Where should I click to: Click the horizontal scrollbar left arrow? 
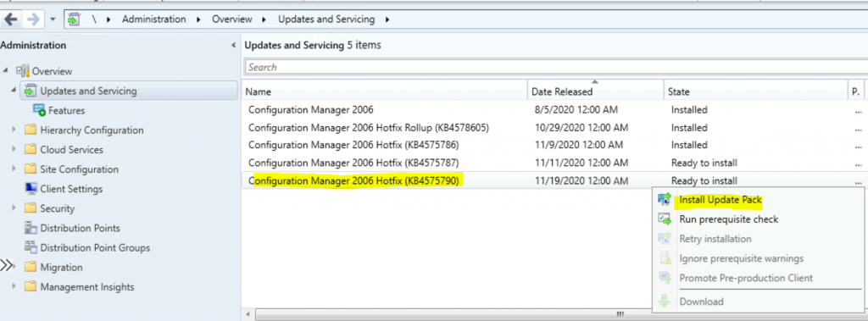248,314
